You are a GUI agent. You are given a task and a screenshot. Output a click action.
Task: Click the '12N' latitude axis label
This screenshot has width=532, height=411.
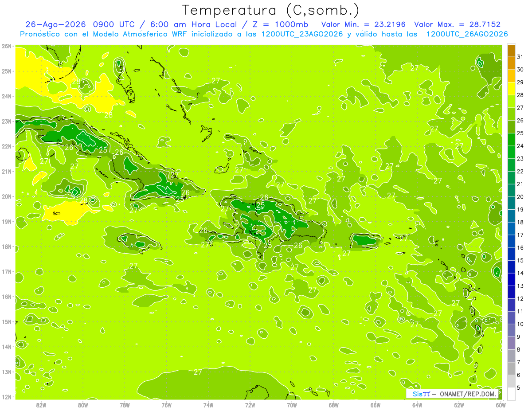7,397
